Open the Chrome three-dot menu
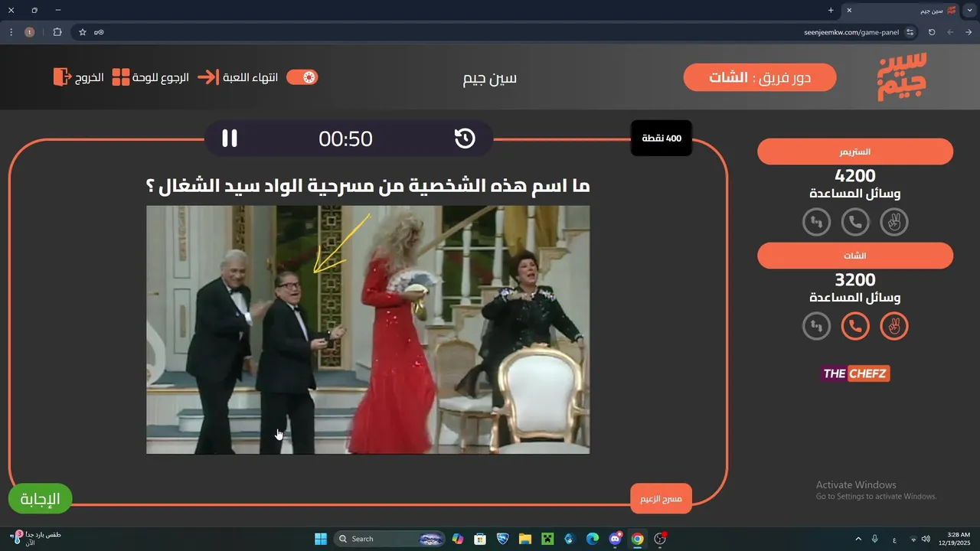 coord(11,32)
